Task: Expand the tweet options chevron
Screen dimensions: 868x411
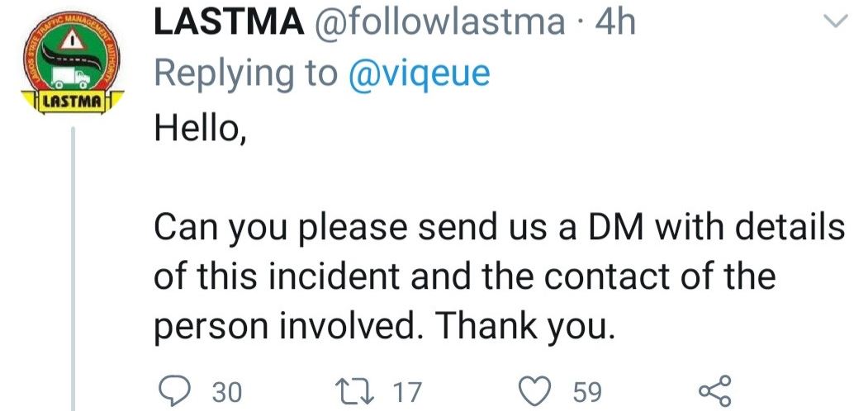Action: tap(836, 26)
